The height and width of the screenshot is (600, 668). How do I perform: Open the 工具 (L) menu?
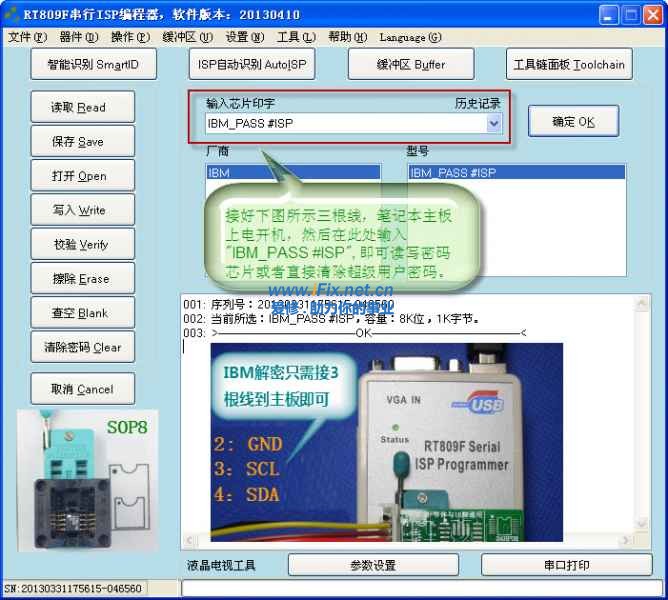(x=296, y=38)
